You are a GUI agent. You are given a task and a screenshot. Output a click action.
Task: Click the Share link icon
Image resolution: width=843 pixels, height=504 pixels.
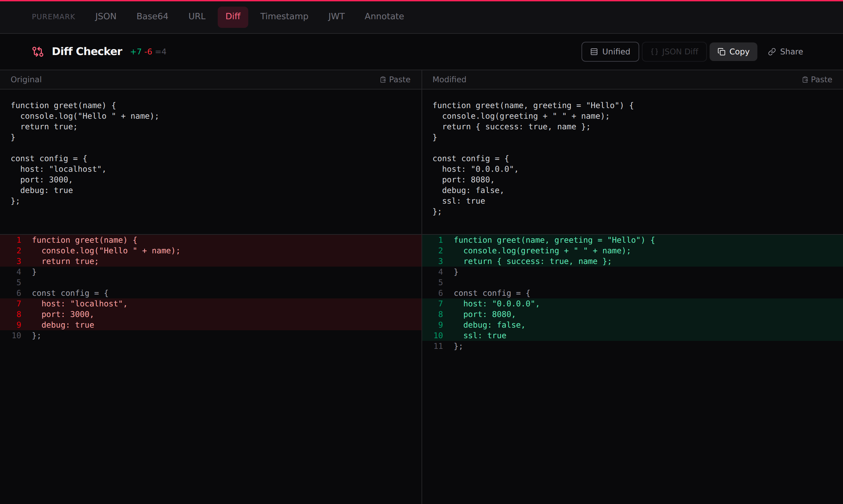point(772,52)
